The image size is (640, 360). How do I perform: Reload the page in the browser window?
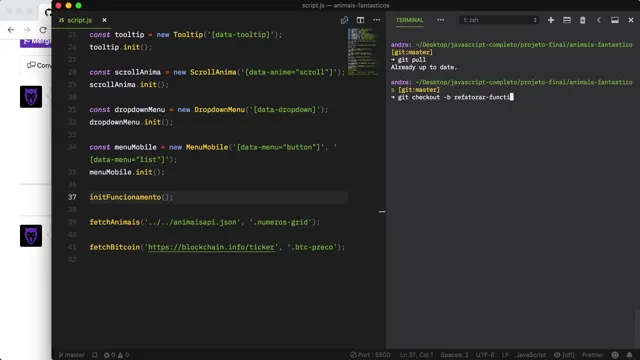[43, 30]
